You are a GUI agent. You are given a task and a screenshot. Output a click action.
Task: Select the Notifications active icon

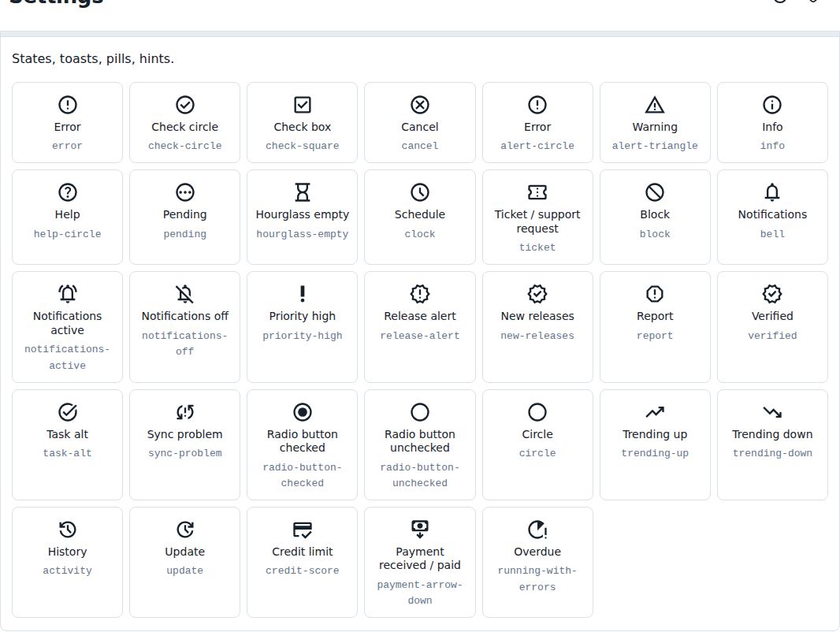[x=68, y=294]
